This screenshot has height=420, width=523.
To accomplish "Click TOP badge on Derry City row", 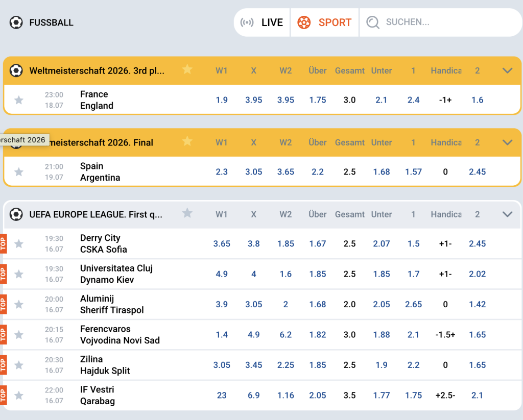I will (x=3, y=243).
